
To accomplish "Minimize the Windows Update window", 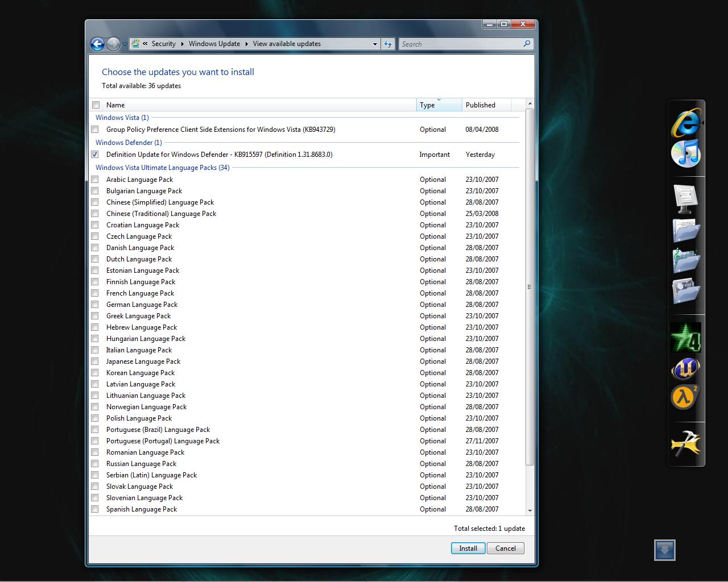I will click(489, 24).
